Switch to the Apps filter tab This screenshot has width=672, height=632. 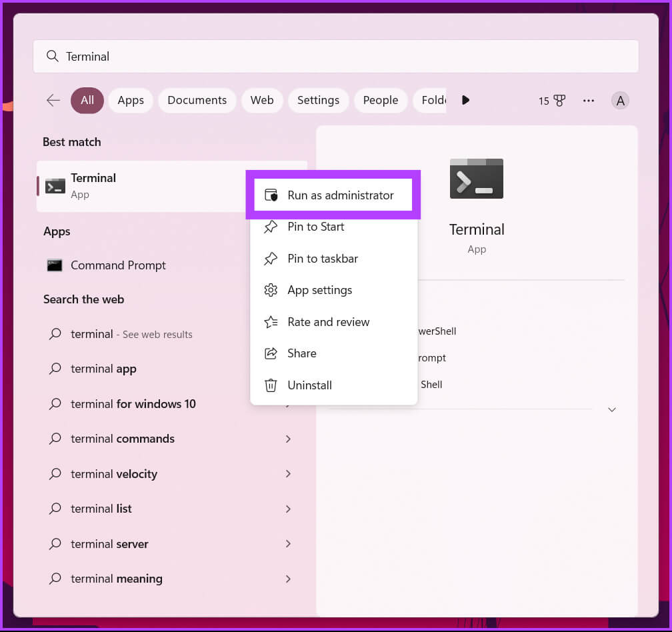pos(131,100)
